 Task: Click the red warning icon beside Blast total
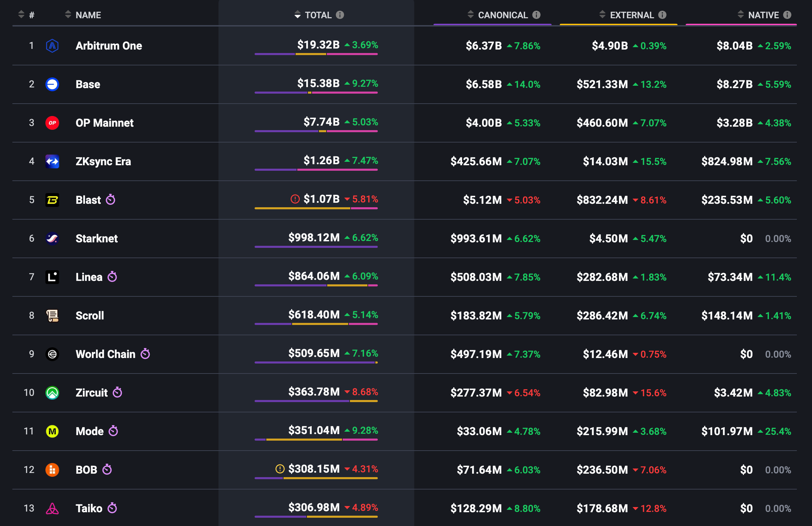coord(295,199)
